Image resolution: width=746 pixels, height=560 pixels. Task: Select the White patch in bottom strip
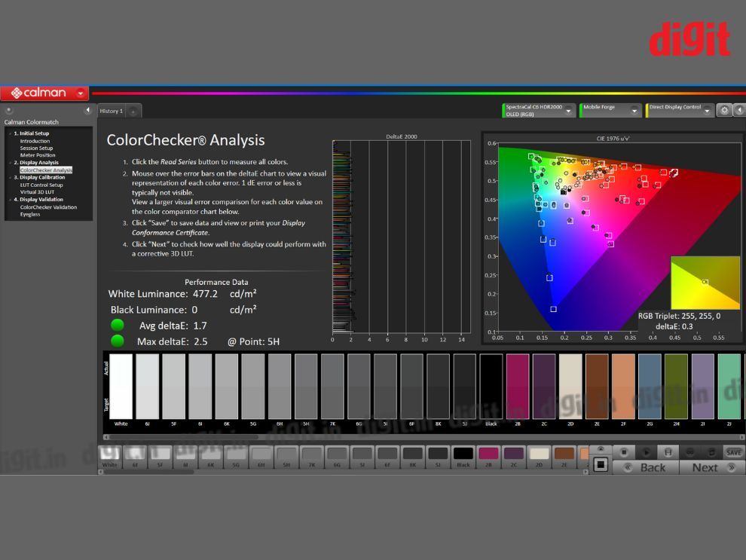click(x=110, y=457)
